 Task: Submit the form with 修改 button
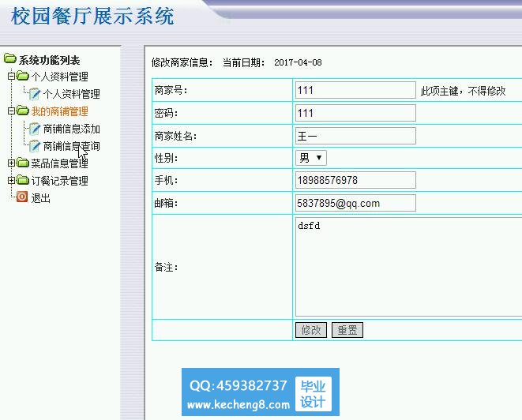[x=311, y=330]
